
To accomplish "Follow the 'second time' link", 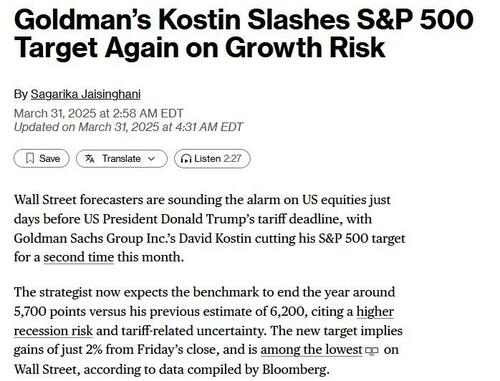I will (79, 257).
